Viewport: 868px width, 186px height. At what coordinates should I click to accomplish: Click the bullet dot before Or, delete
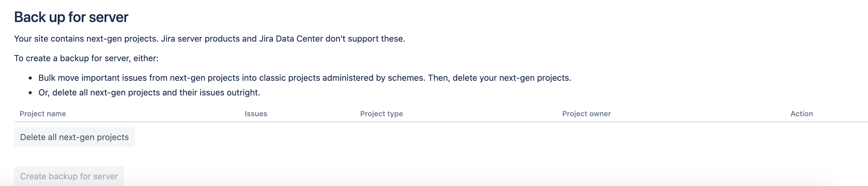30,93
